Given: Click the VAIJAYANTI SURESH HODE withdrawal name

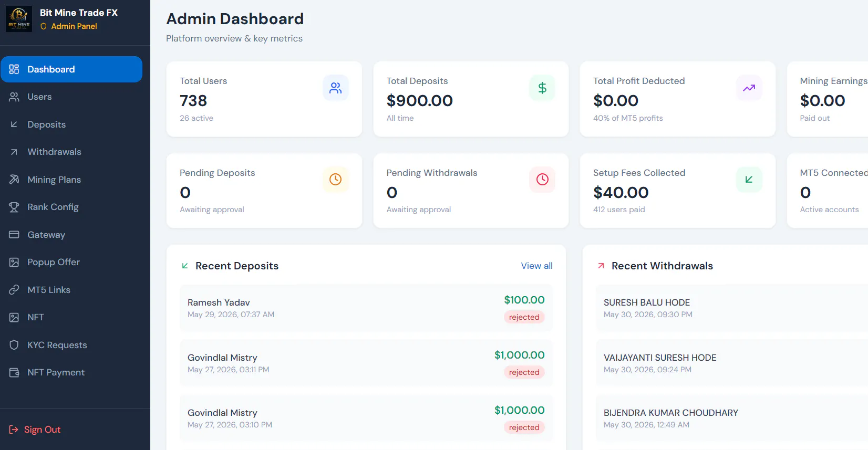Looking at the screenshot, I should pyautogui.click(x=660, y=358).
